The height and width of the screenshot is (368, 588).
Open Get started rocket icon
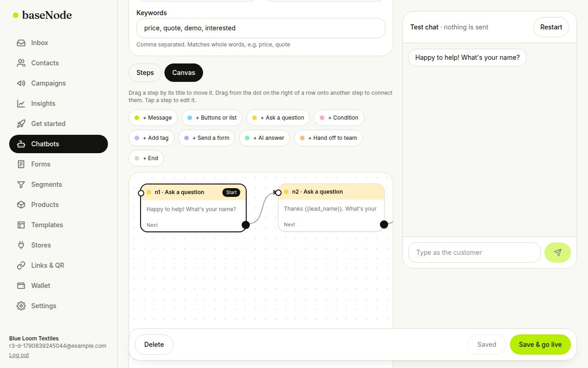pos(21,124)
